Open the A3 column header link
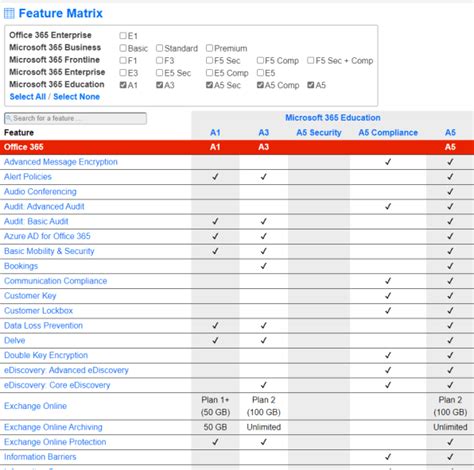This screenshot has width=474, height=470. pos(264,133)
